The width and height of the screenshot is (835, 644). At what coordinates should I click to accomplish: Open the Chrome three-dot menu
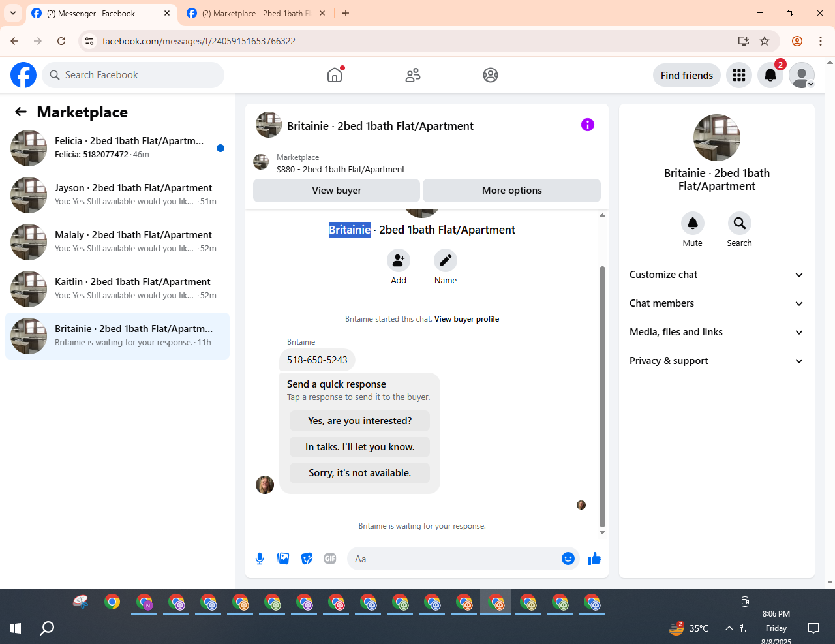tap(821, 41)
